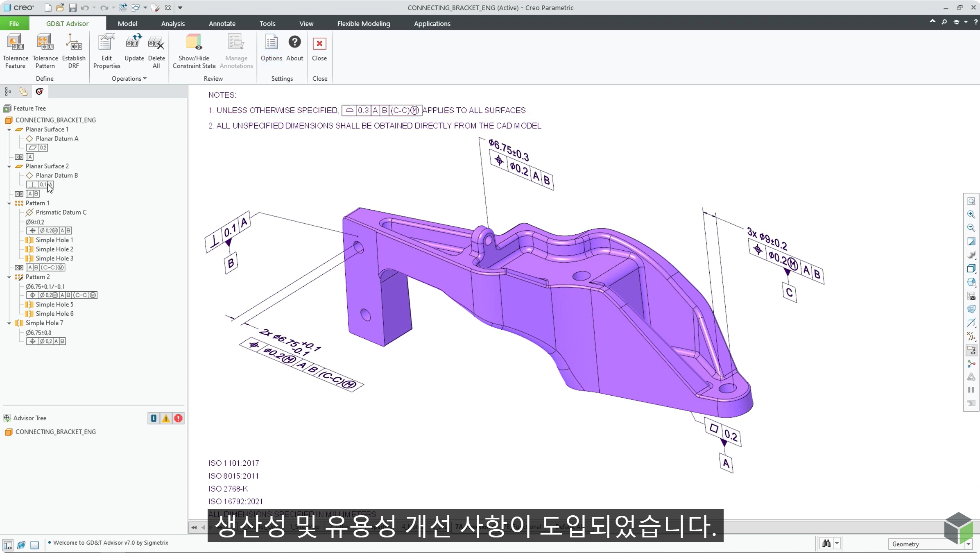Toggle error messages filter in Advisor Tree

coord(178,418)
